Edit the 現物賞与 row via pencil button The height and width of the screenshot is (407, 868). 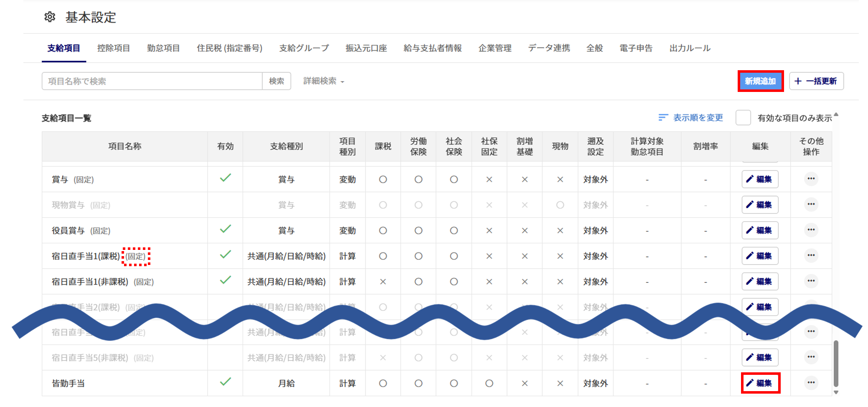[760, 205]
